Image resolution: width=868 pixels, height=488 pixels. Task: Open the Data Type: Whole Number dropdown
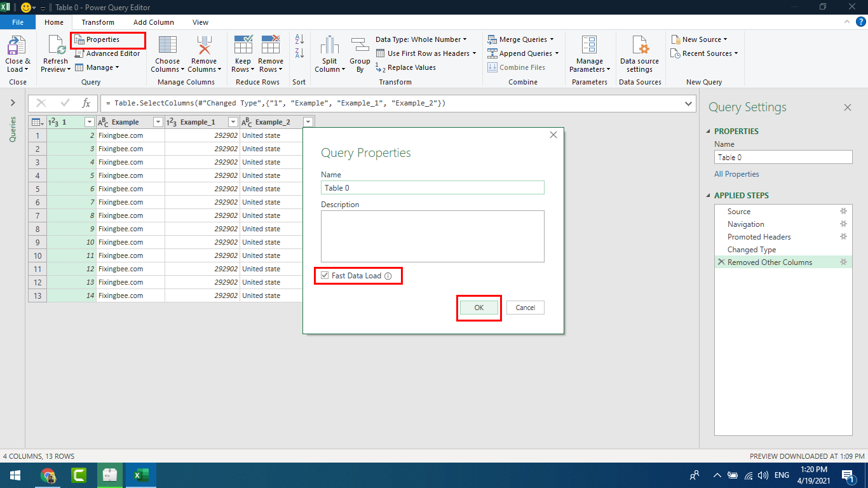point(421,39)
